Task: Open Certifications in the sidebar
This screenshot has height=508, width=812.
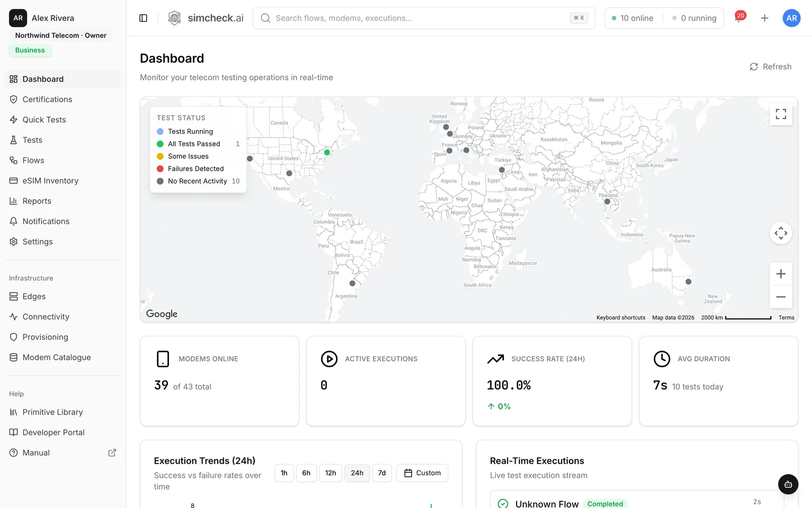Action: pyautogui.click(x=63, y=100)
